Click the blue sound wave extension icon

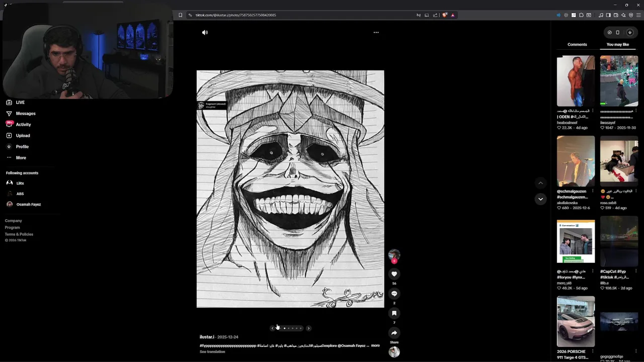tap(558, 15)
